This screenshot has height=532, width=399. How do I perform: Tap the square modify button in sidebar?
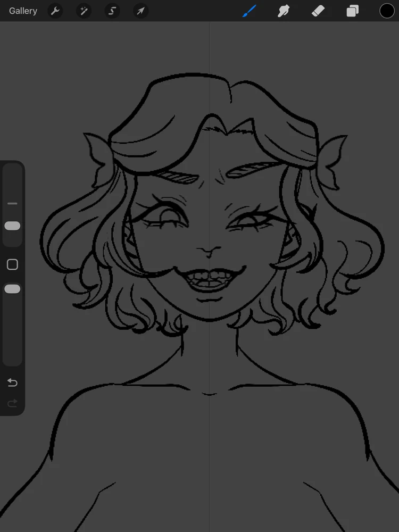(x=12, y=264)
